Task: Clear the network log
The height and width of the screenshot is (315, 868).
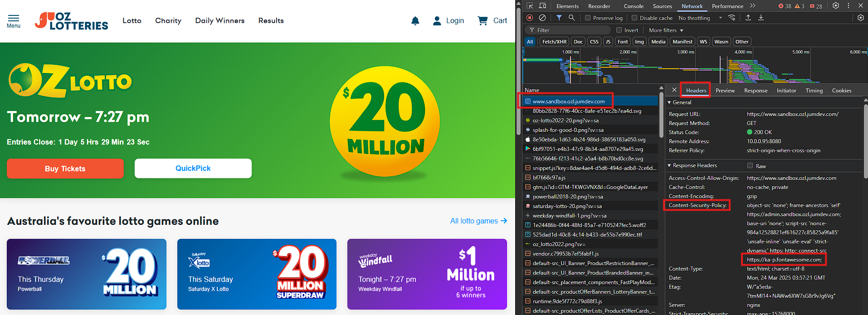Action: (542, 18)
